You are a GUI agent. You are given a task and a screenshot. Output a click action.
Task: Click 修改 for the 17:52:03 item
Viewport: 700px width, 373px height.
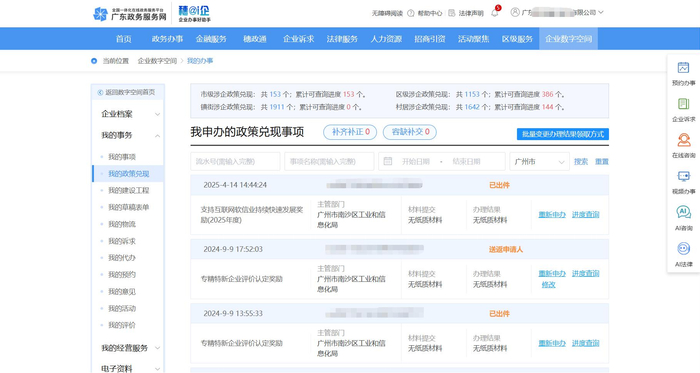pyautogui.click(x=549, y=285)
